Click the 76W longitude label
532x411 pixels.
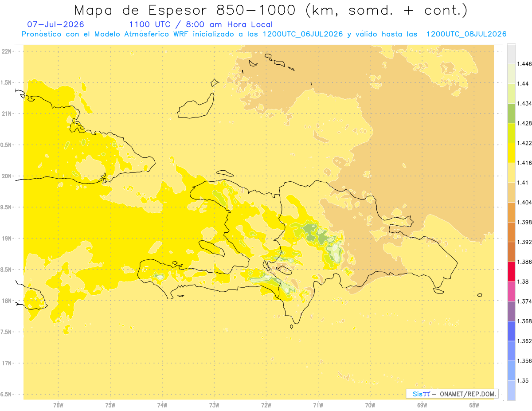[58, 405]
